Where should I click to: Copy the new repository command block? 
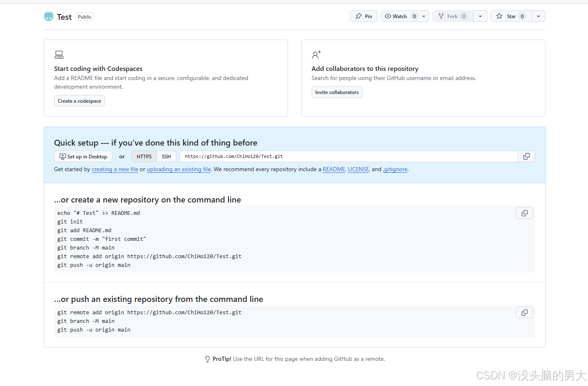[524, 213]
